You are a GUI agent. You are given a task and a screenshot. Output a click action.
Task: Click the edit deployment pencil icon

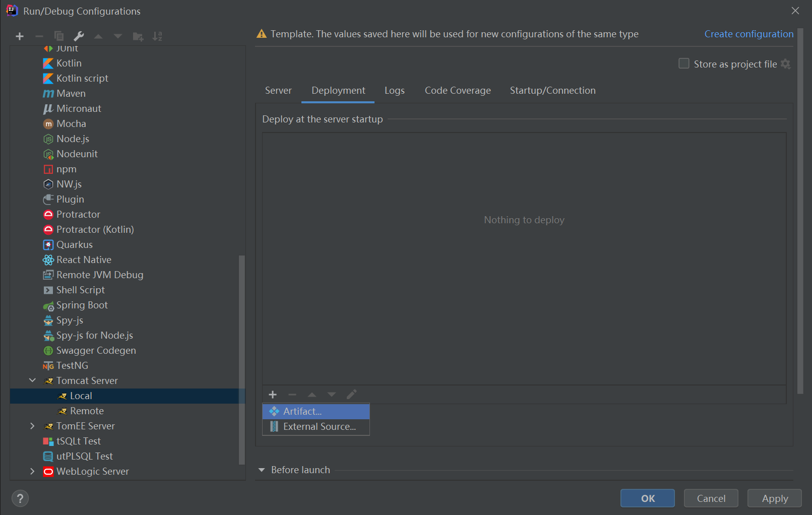point(351,394)
